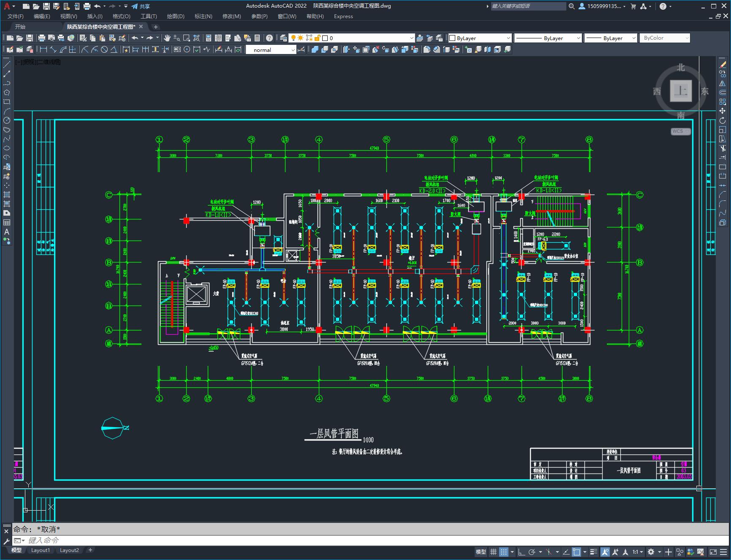Switch to the Layout1 tab

(41, 550)
